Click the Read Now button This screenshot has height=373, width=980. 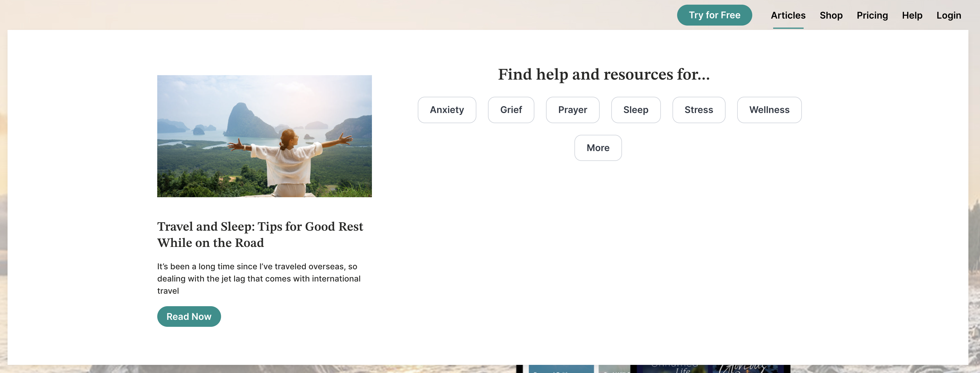189,316
